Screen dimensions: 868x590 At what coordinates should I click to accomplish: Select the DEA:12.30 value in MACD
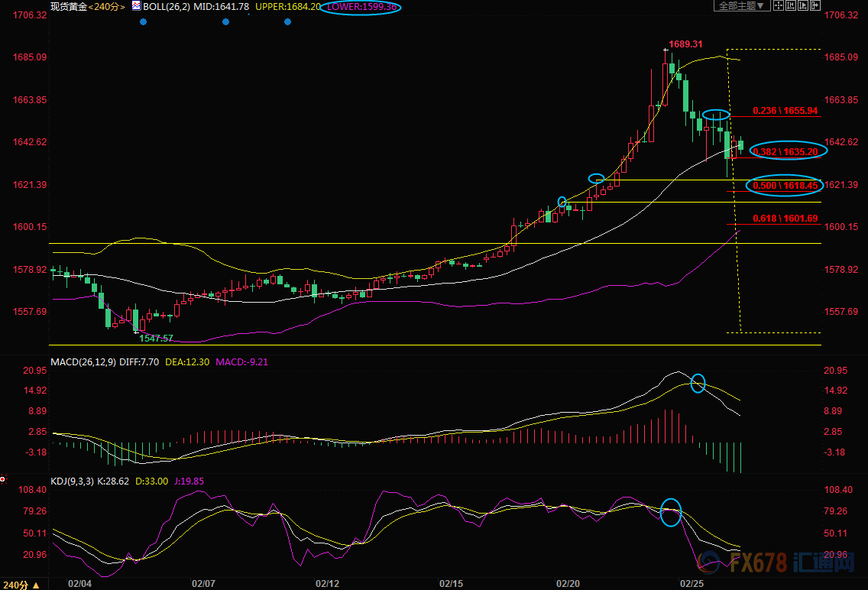[188, 362]
